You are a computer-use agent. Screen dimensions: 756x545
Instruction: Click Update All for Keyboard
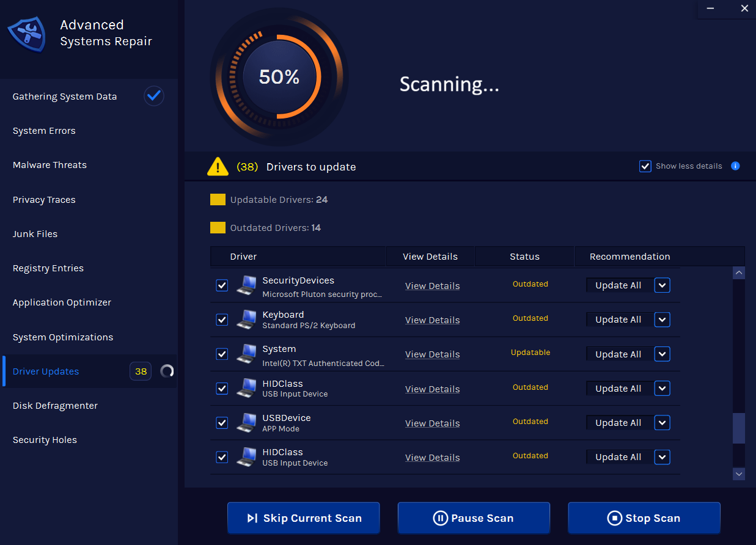coord(618,320)
